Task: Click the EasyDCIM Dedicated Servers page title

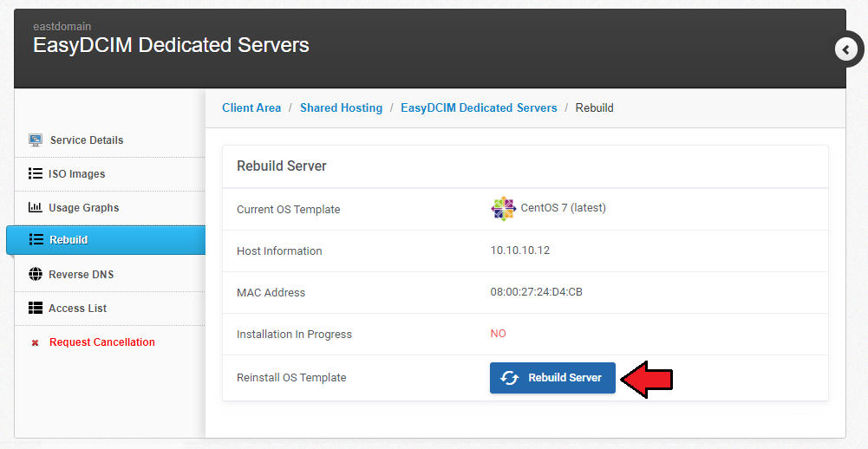Action: pos(171,45)
